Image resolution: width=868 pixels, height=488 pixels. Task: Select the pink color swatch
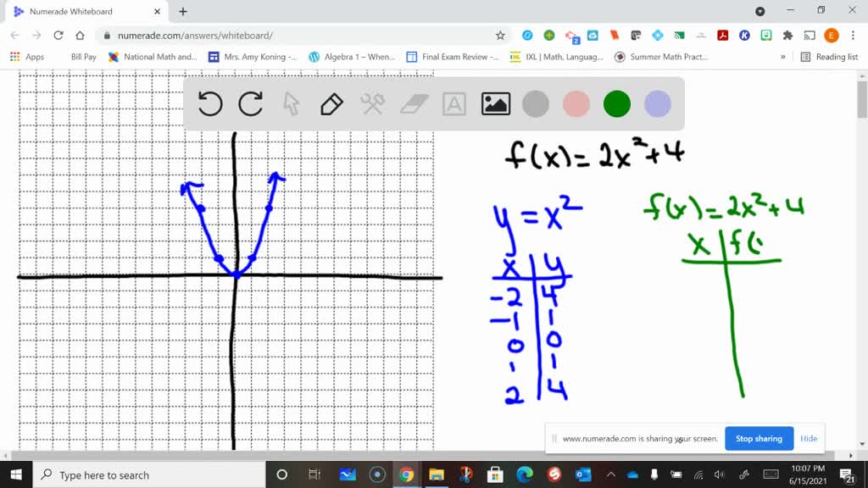[x=576, y=103]
